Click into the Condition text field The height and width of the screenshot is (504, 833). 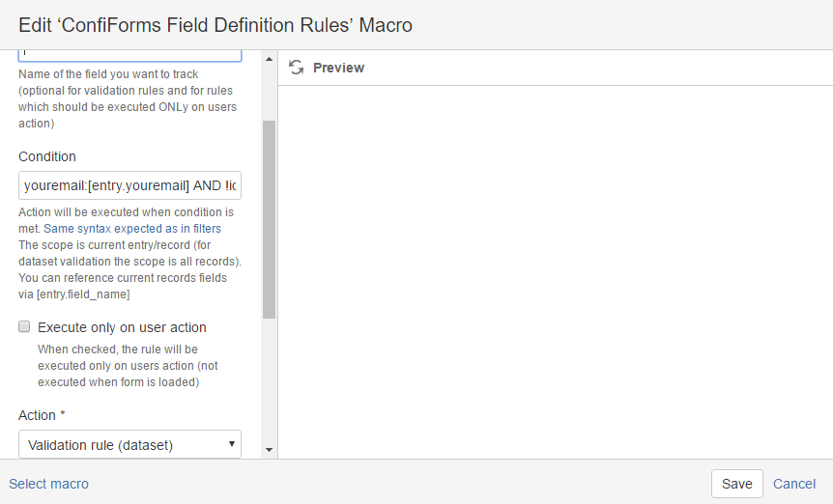(129, 185)
